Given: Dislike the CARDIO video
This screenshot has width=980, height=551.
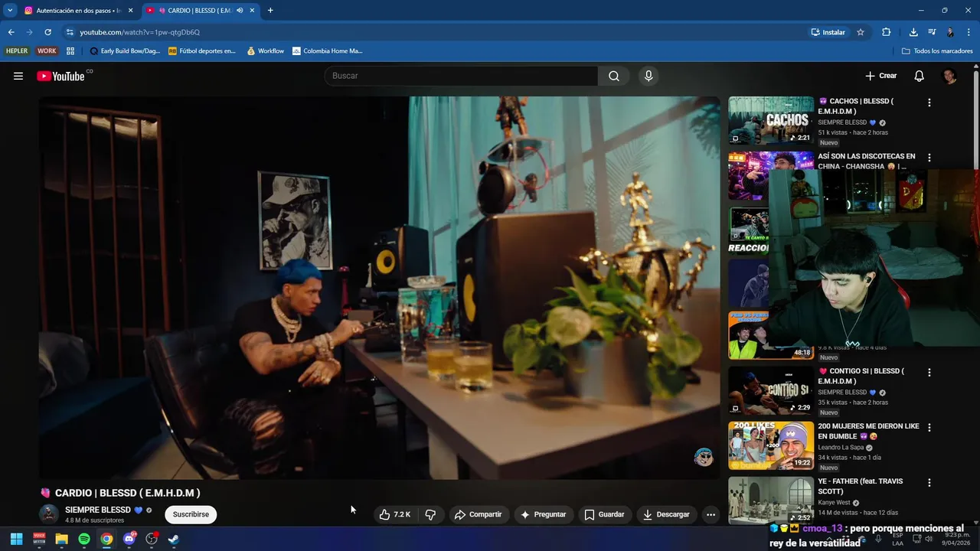Looking at the screenshot, I should pyautogui.click(x=430, y=514).
